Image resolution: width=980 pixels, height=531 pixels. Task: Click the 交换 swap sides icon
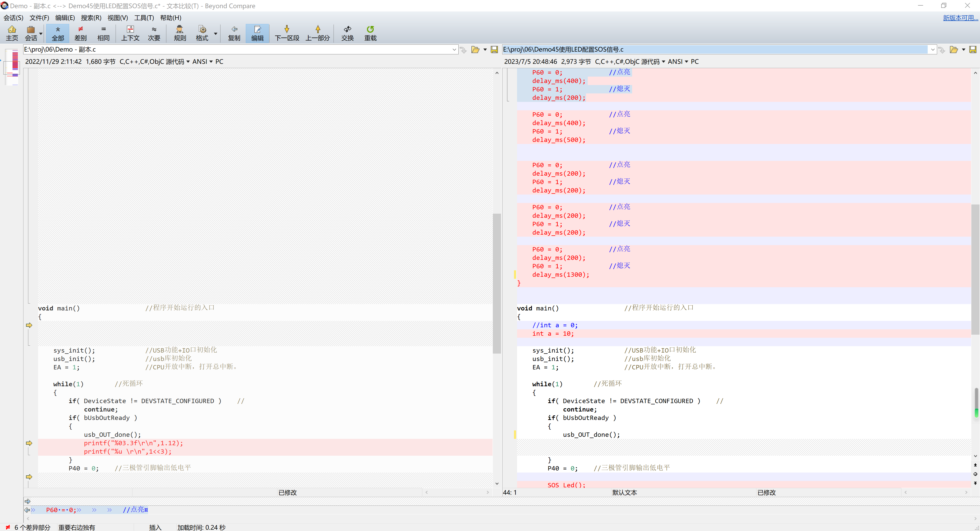click(x=347, y=33)
